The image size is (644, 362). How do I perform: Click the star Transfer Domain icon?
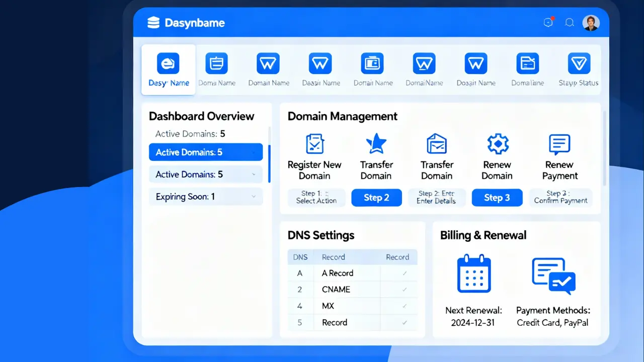tap(376, 144)
